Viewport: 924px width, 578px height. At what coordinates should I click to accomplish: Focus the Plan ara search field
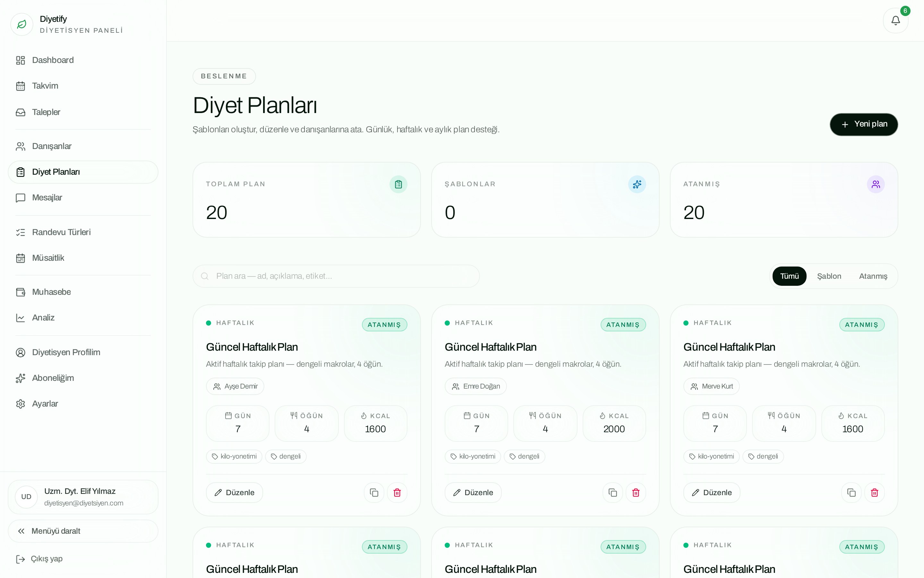pos(336,276)
